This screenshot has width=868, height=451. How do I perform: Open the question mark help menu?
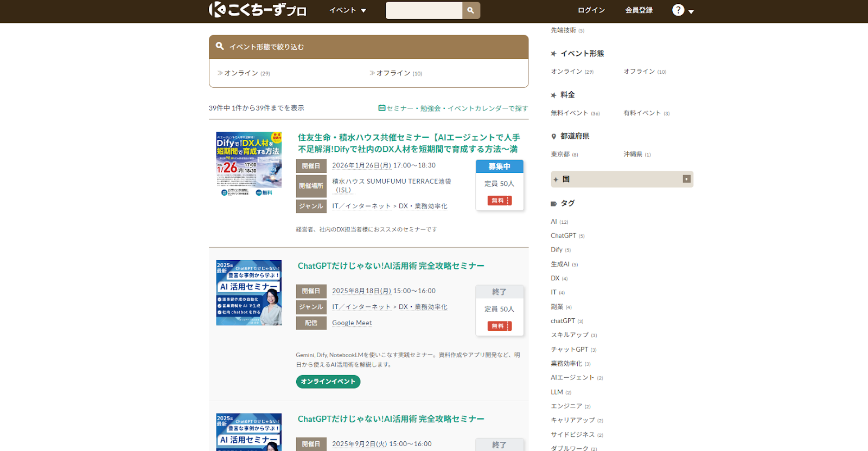[683, 10]
